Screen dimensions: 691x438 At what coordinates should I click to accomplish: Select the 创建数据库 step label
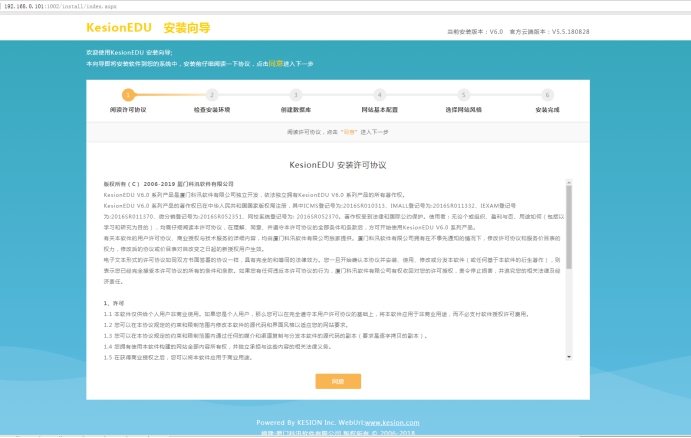296,109
